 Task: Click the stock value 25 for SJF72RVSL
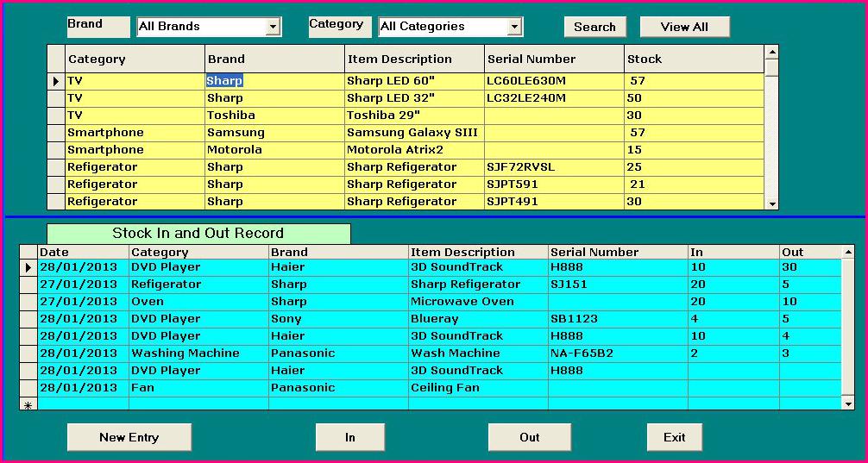(x=694, y=166)
